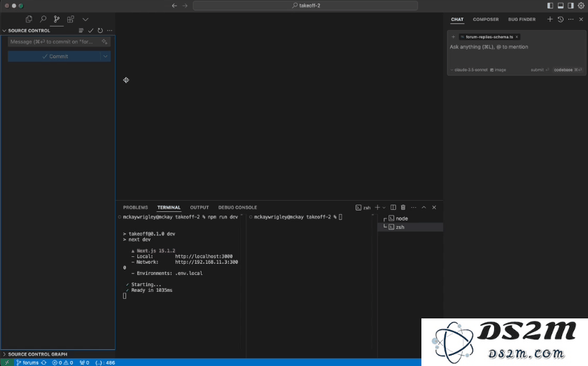Select the zsh terminal in the list
Image resolution: width=588 pixels, height=366 pixels.
pos(410,227)
